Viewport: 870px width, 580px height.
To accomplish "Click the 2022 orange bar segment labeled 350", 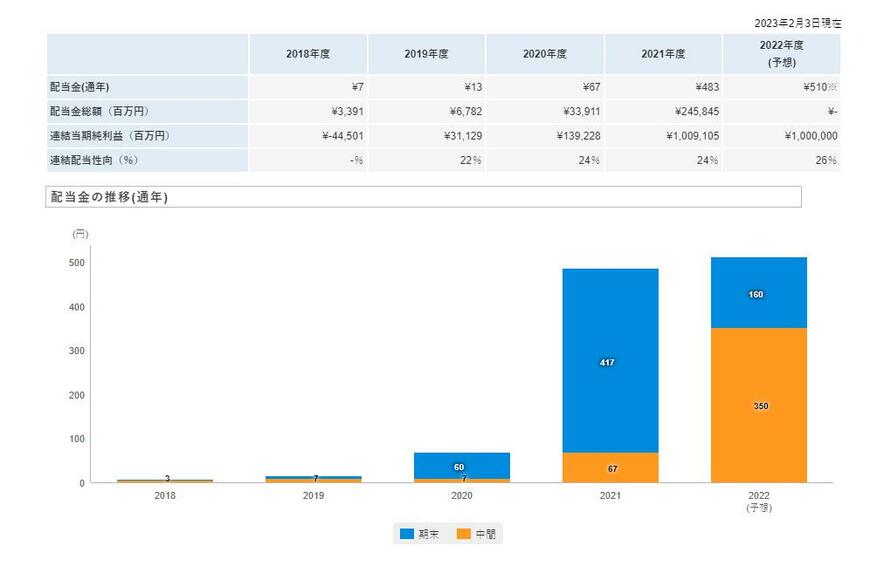I will tap(758, 405).
